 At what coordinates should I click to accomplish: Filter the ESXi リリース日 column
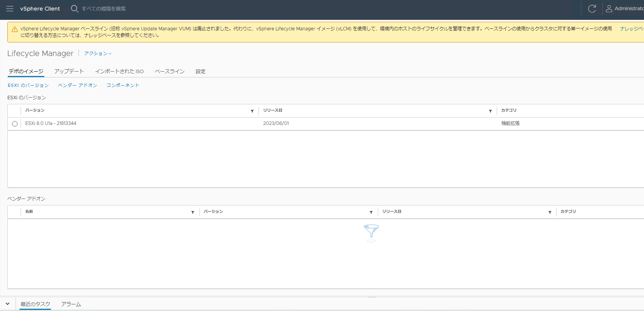click(490, 111)
